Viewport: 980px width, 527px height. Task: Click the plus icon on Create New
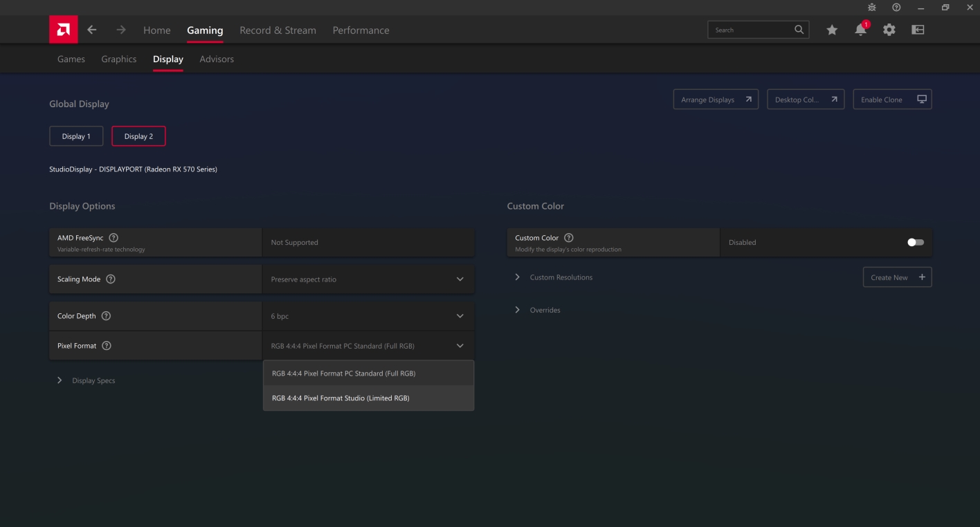point(922,277)
